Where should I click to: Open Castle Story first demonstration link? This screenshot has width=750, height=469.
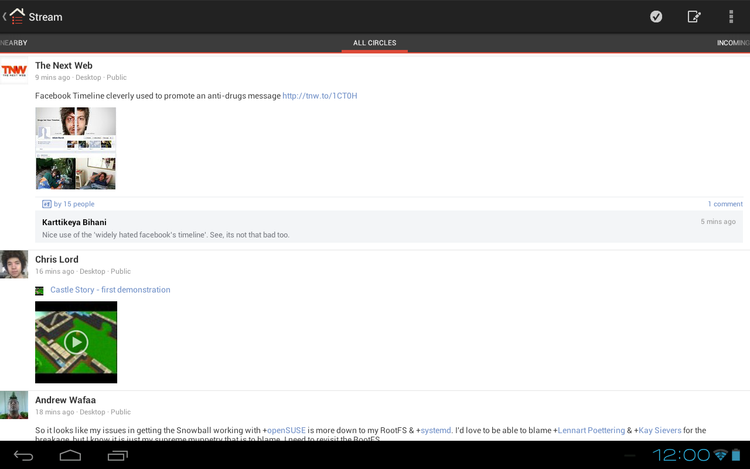click(x=110, y=290)
